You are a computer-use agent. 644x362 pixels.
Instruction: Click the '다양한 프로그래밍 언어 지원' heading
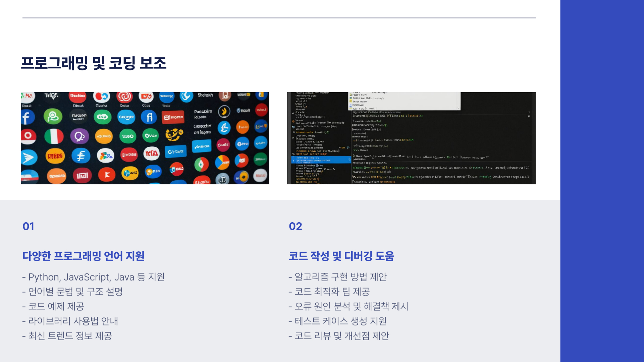(x=84, y=256)
